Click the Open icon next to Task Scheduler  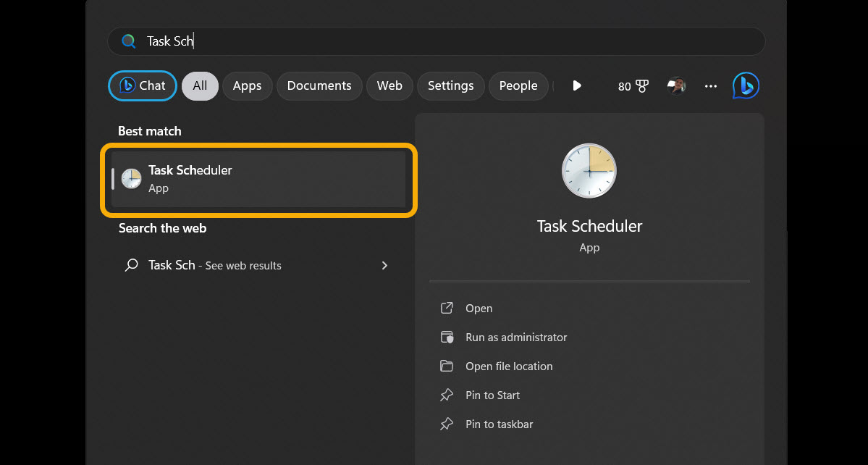point(447,308)
